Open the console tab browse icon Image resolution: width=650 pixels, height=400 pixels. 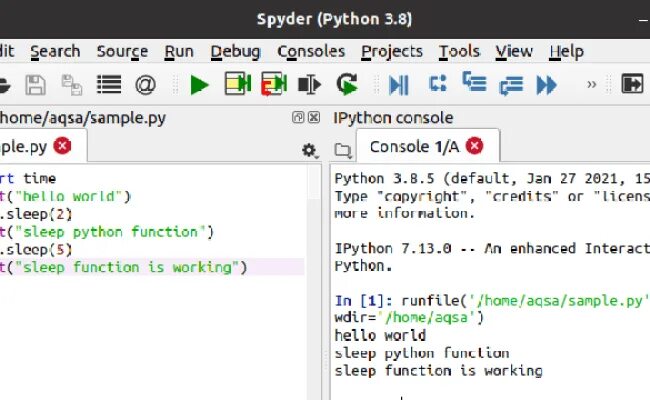343,150
